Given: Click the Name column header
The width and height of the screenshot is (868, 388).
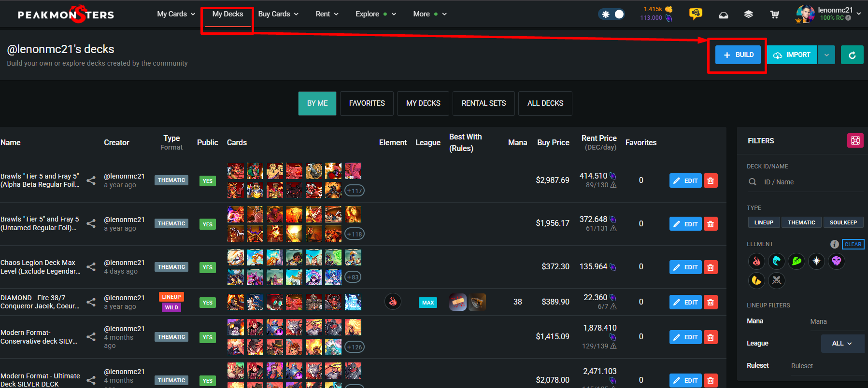Looking at the screenshot, I should (x=11, y=142).
